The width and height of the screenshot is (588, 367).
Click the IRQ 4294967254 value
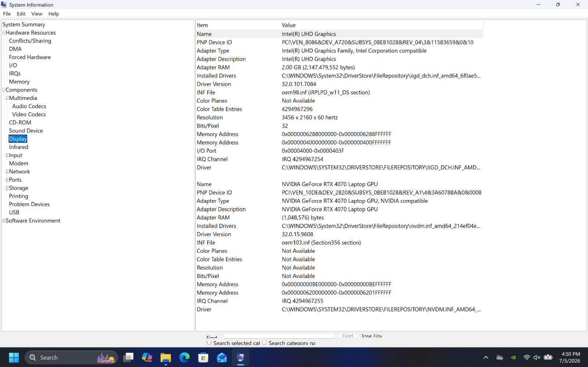[302, 159]
